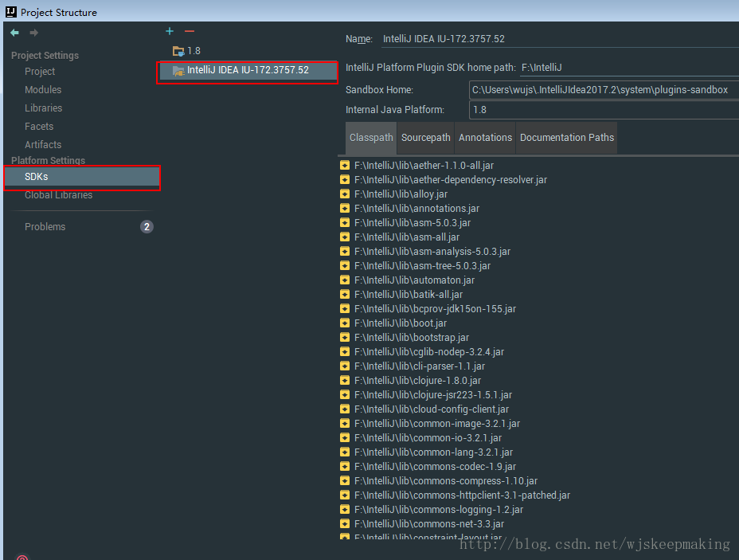Click the forward navigation arrow
The image size is (739, 560).
34,33
